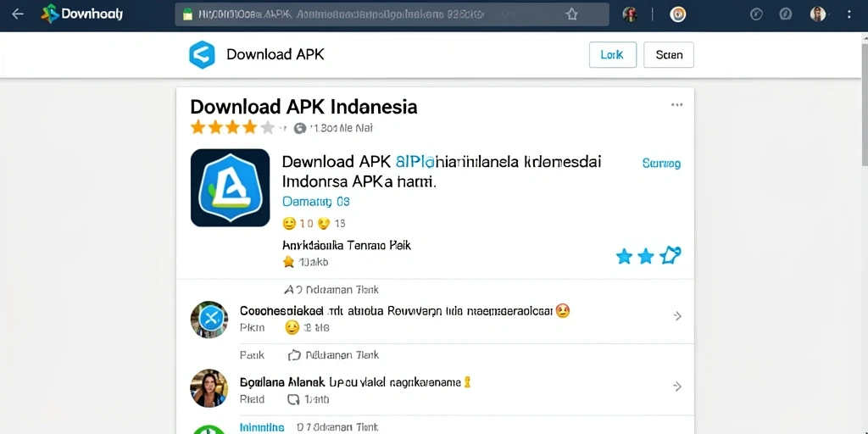Click the Scren button
This screenshot has width=868, height=434.
pyautogui.click(x=669, y=55)
